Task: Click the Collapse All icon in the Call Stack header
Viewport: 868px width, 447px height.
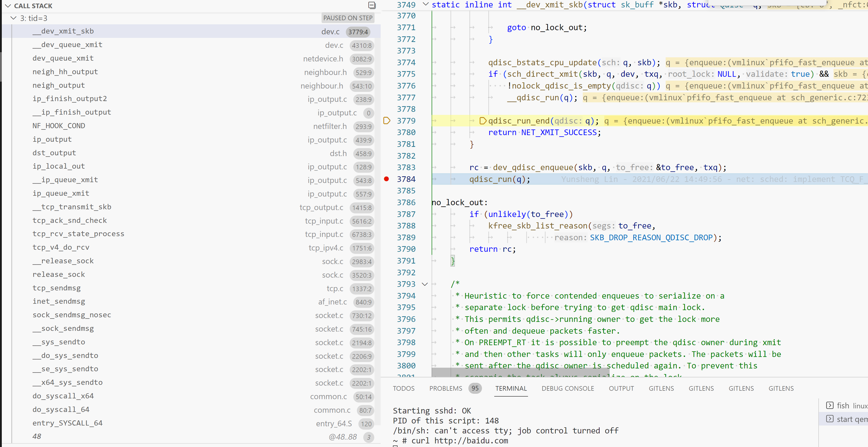Action: tap(372, 5)
